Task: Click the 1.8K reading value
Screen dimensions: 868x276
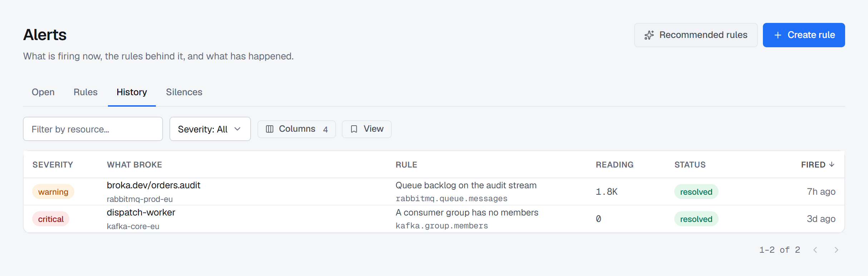Action: tap(607, 192)
